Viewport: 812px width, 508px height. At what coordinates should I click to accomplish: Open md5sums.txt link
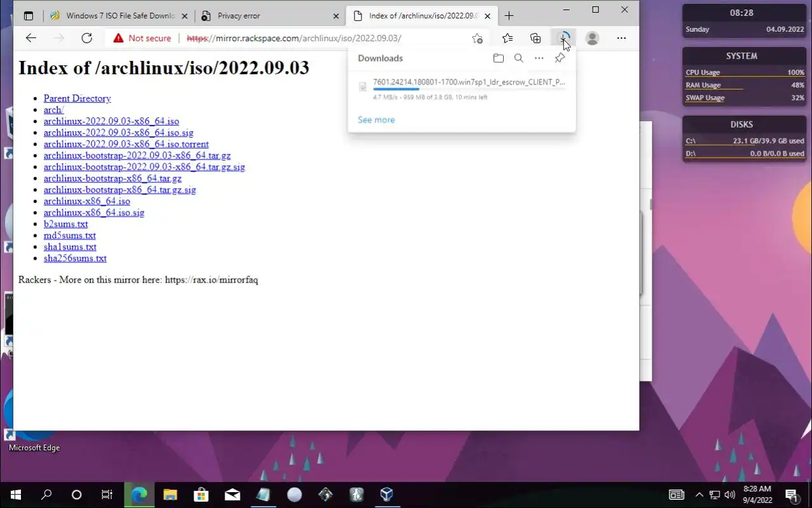pos(70,236)
